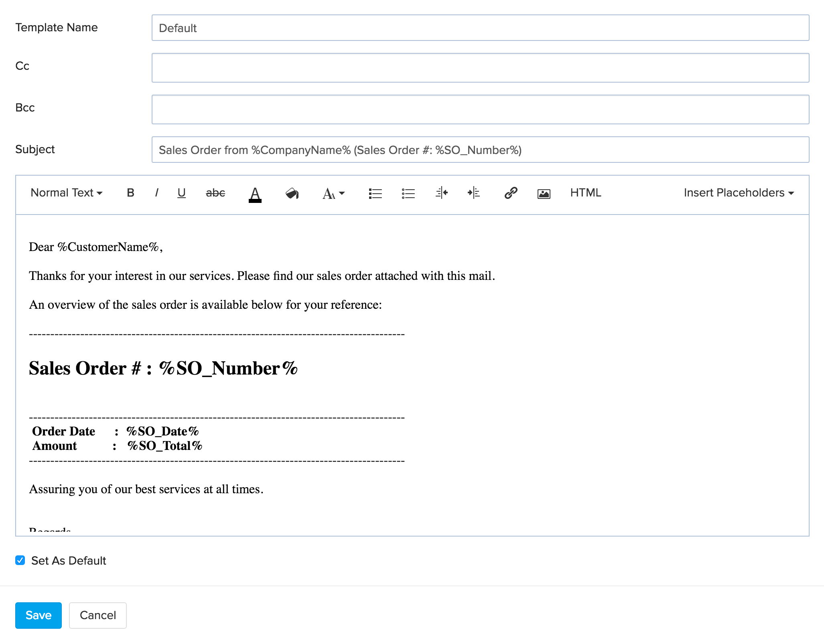Click the Unordered list icon
Image resolution: width=824 pixels, height=644 pixels.
[408, 193]
